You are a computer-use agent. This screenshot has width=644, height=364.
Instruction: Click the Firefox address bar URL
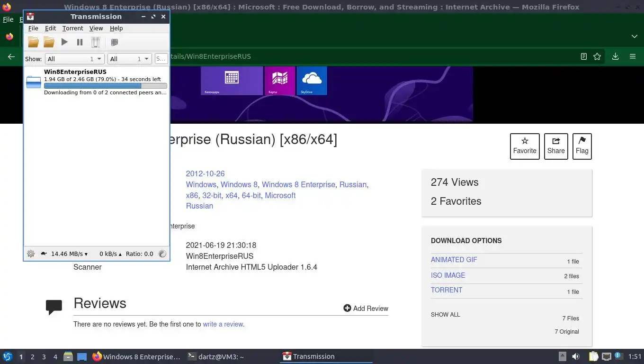click(x=210, y=56)
